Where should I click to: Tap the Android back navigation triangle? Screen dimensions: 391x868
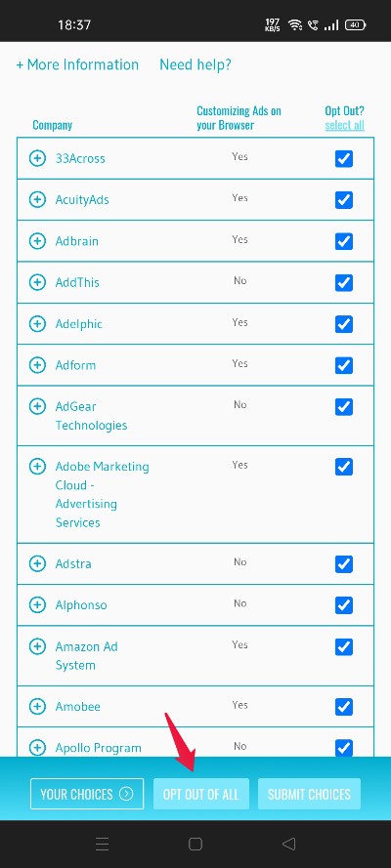[288, 844]
